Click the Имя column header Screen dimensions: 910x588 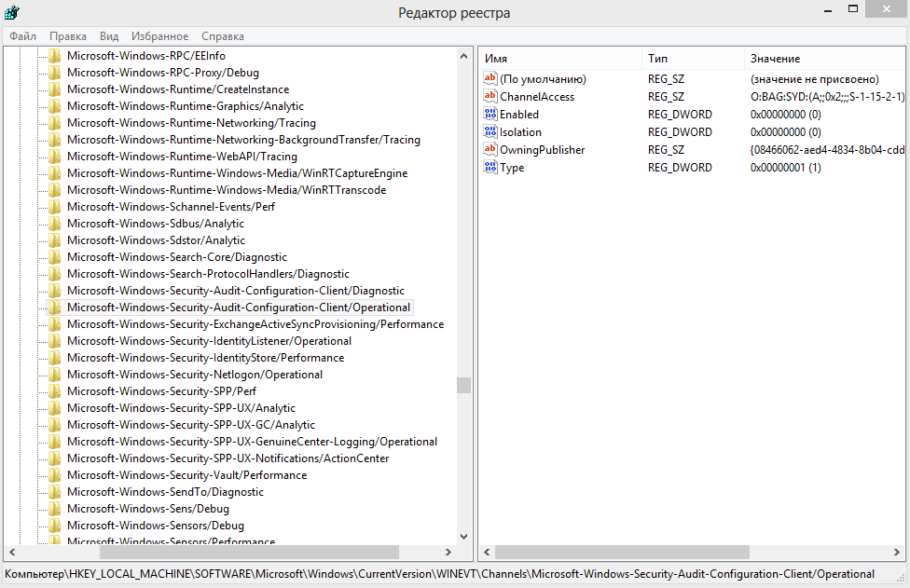click(560, 59)
